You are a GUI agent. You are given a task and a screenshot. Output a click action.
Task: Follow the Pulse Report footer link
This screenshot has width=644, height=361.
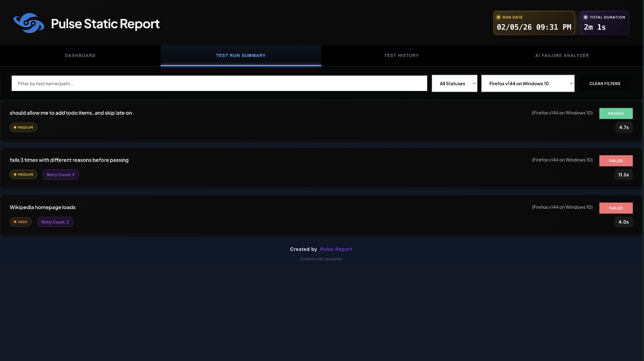pyautogui.click(x=336, y=249)
